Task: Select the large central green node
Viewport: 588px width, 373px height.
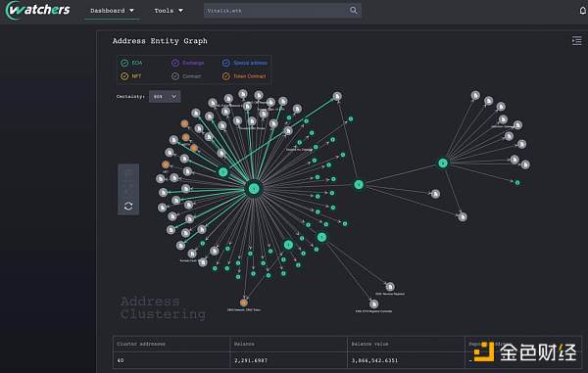Action: 254,189
